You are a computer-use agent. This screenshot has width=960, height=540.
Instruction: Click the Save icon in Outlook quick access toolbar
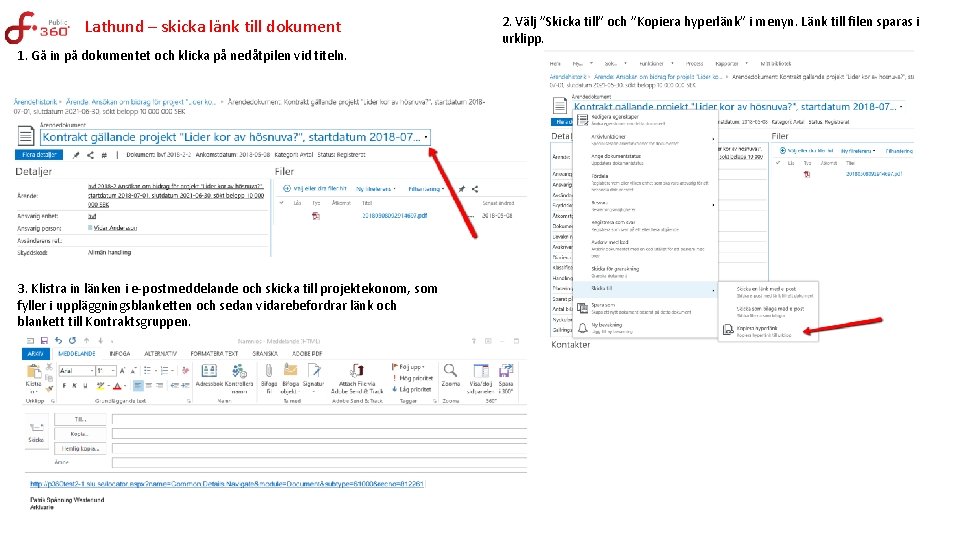[44, 340]
